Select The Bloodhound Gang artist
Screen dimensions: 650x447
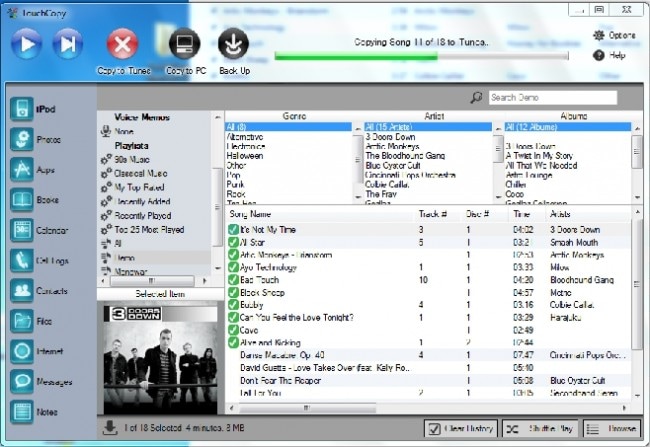tap(405, 156)
